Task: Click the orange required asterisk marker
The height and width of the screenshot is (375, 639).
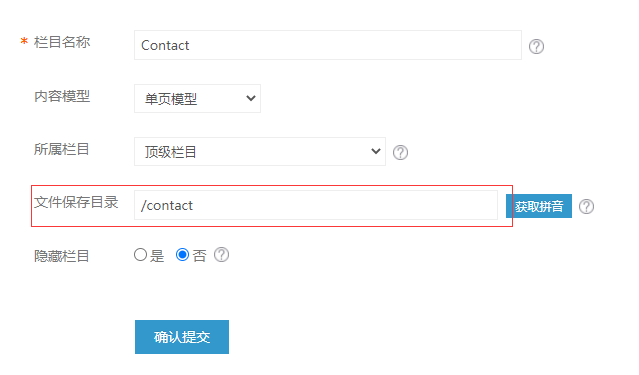Action: [24, 41]
